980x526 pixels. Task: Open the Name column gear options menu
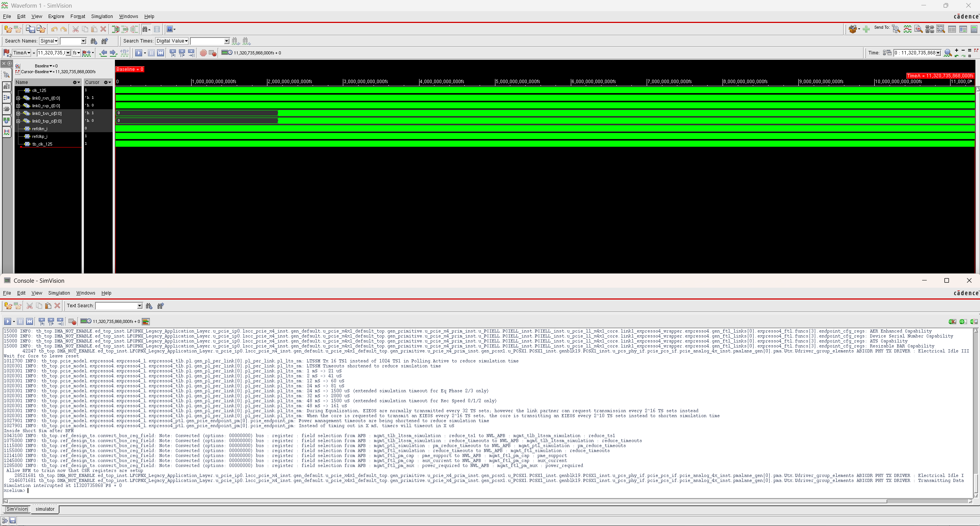[76, 82]
